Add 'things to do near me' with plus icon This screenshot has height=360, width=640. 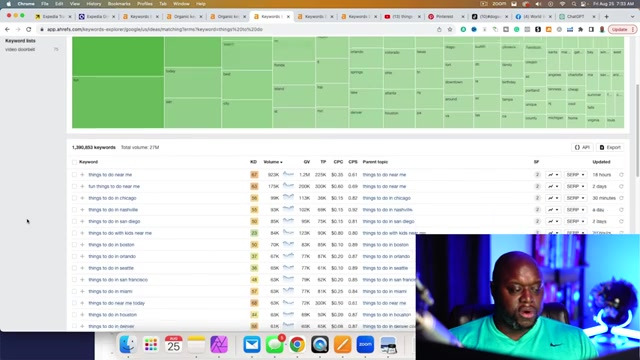(82, 175)
